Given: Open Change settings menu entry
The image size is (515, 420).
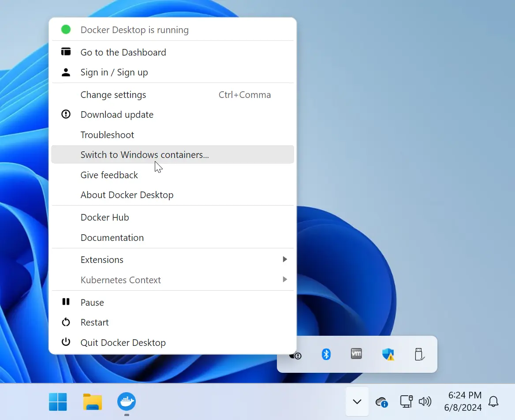Looking at the screenshot, I should click(x=172, y=95).
